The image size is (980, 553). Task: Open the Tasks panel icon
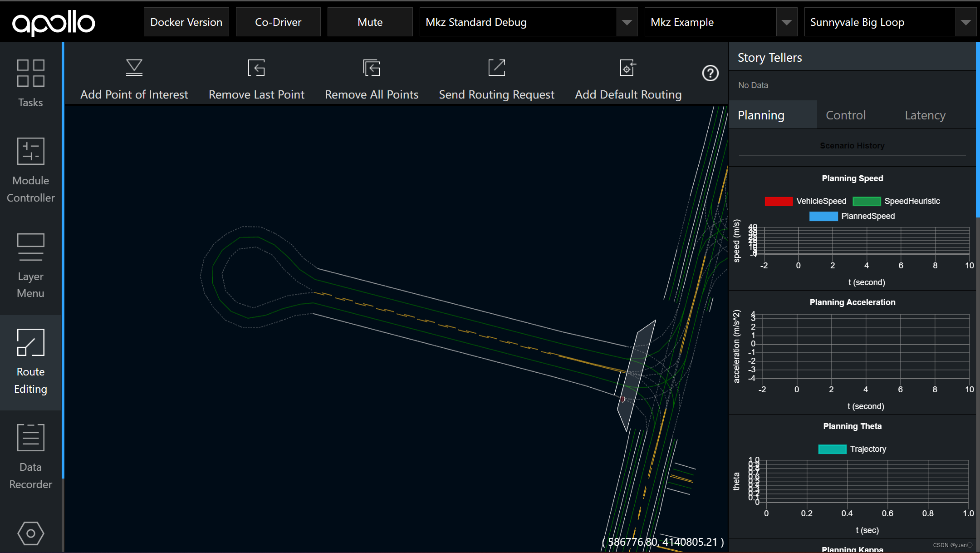30,73
